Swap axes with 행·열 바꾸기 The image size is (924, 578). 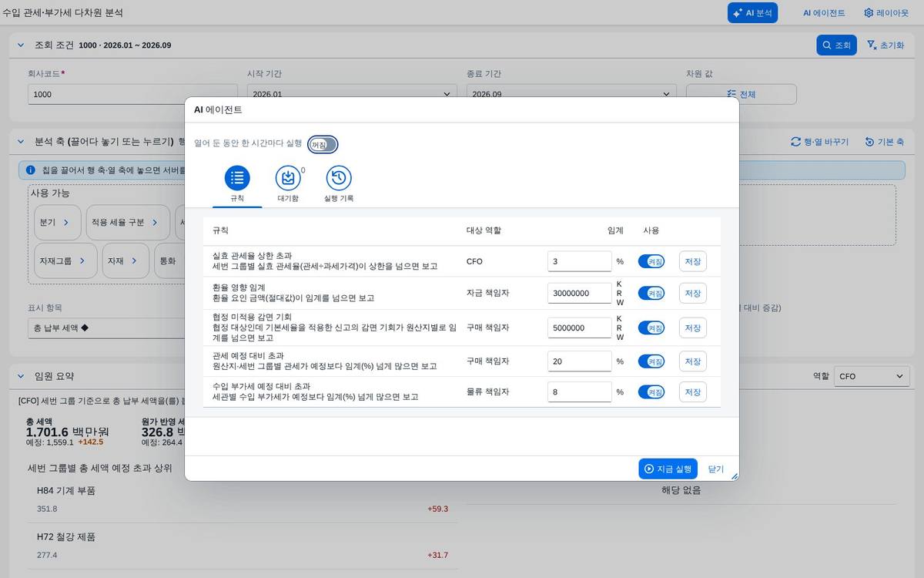tap(819, 142)
